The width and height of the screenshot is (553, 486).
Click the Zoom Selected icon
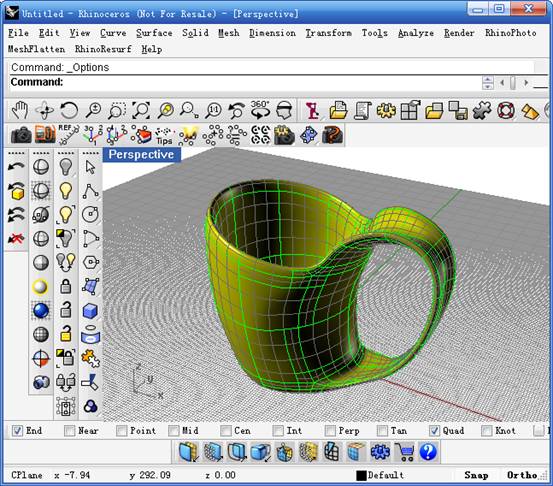coord(165,111)
